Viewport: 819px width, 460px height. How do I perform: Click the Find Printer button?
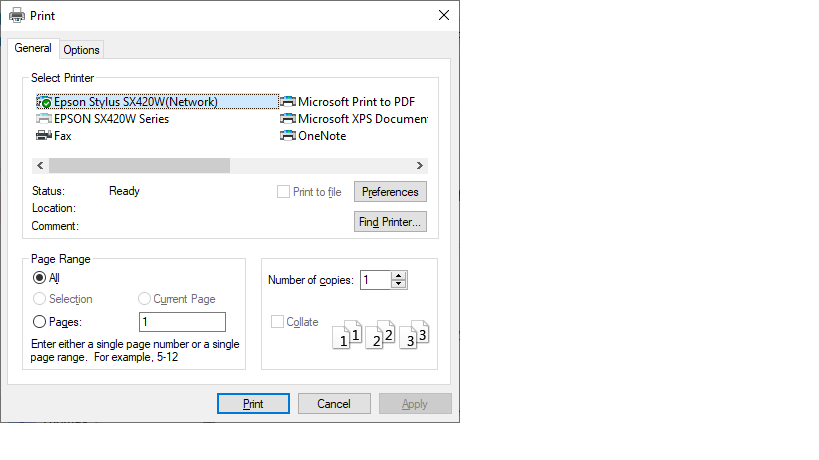click(x=390, y=222)
